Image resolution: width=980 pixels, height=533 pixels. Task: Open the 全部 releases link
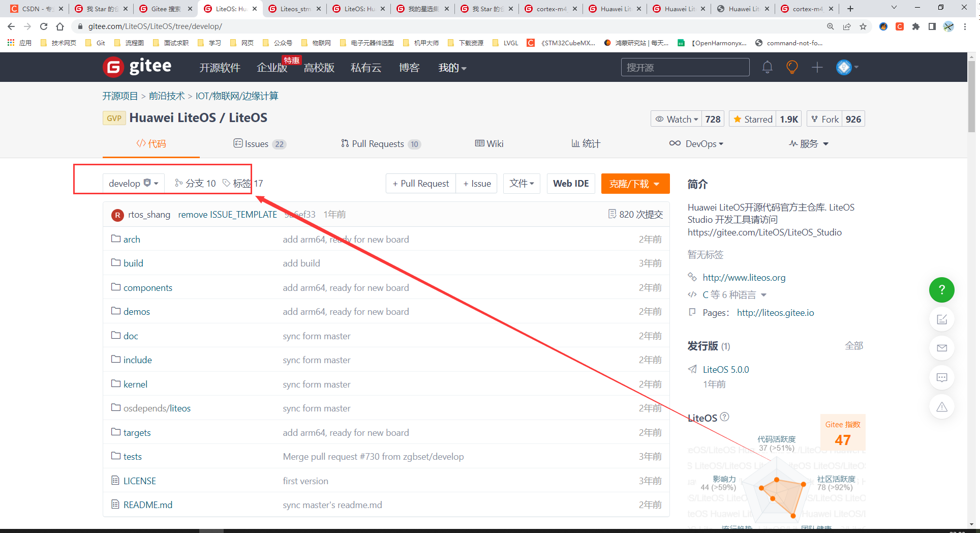click(x=854, y=346)
